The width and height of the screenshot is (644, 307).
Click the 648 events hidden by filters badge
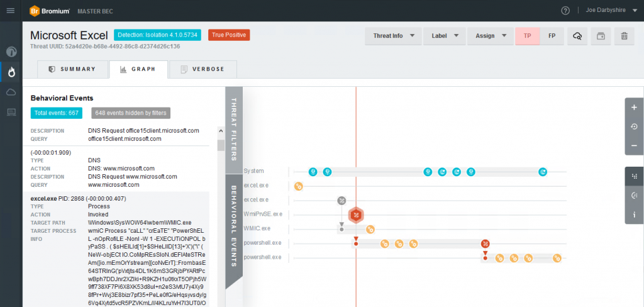point(131,113)
